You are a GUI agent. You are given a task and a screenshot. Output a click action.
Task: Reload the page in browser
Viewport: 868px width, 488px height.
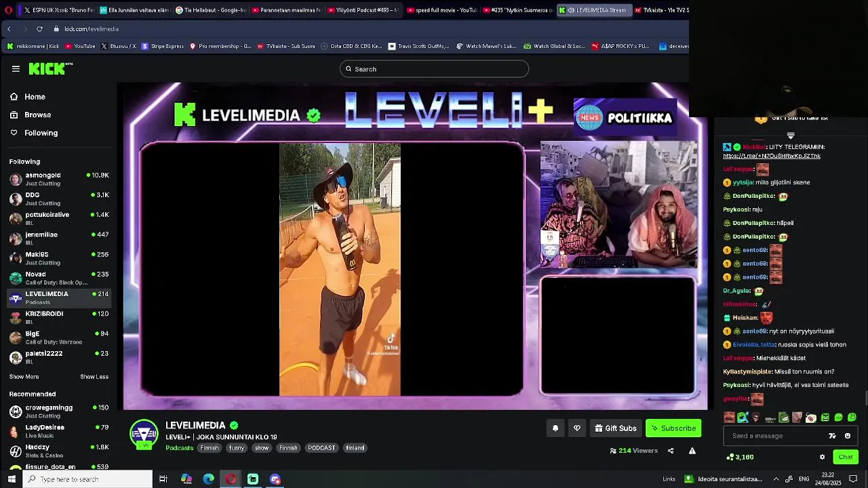point(39,28)
